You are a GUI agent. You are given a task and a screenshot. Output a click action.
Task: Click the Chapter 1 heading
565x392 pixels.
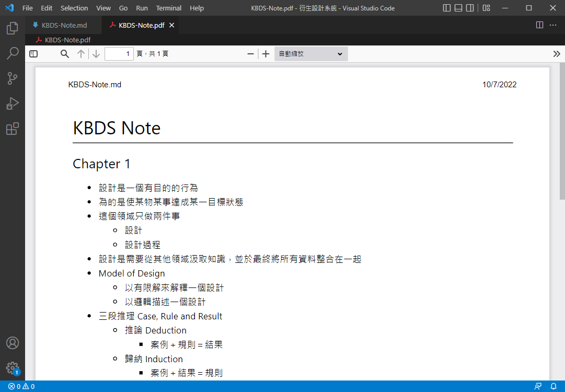click(x=101, y=164)
